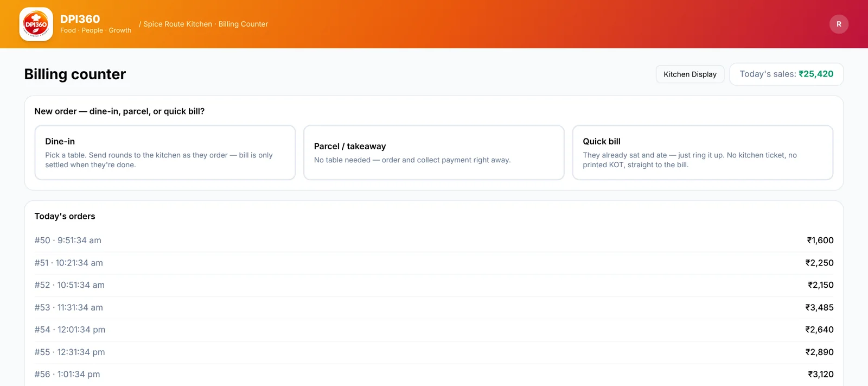The height and width of the screenshot is (386, 868).
Task: Click the ₹3,485 order amount
Action: point(819,307)
